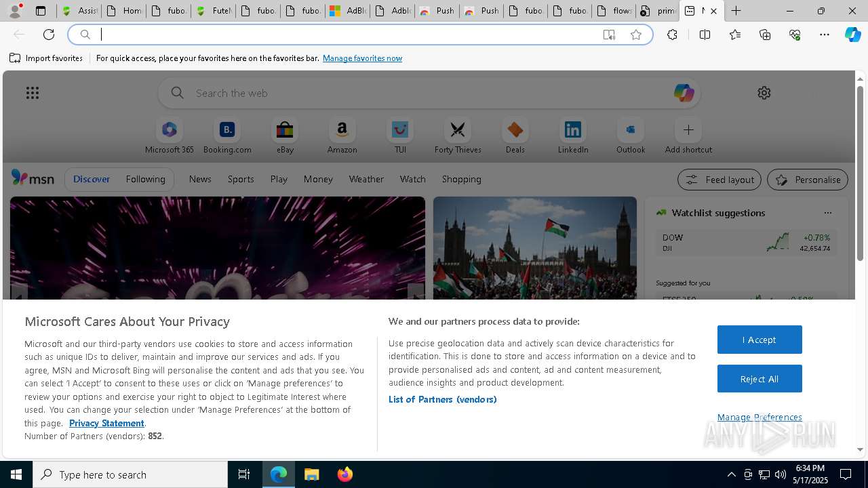Screen dimensions: 868x488
Task: Enter immersive reader from address bar
Action: point(609,35)
